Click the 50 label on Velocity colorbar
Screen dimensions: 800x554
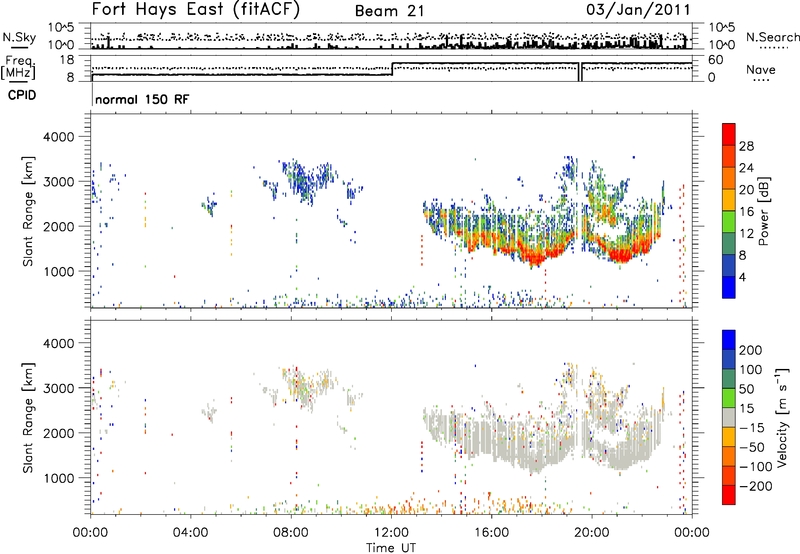point(747,389)
